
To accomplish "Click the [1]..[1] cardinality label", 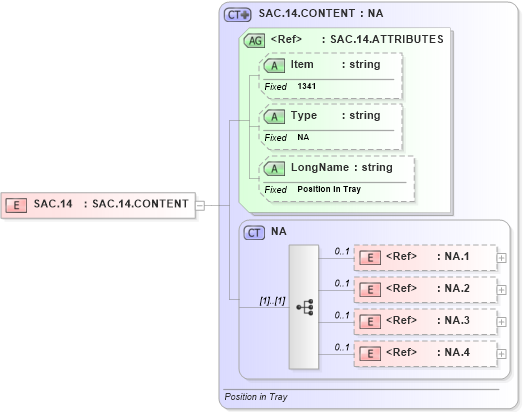I will [272, 301].
